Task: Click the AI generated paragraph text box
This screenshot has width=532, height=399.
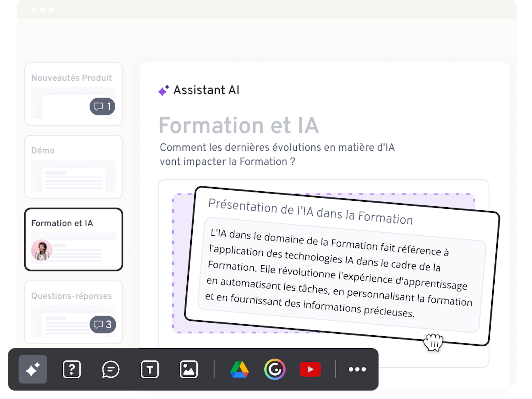Action: (339, 274)
